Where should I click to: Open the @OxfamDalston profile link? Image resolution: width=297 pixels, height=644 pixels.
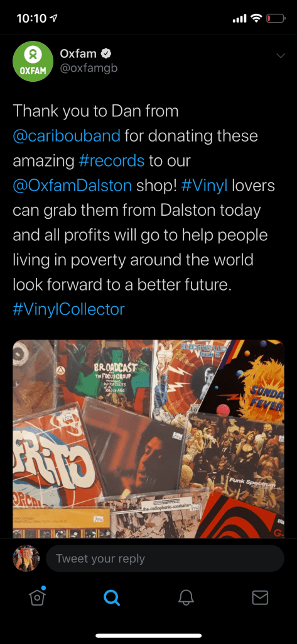72,186
